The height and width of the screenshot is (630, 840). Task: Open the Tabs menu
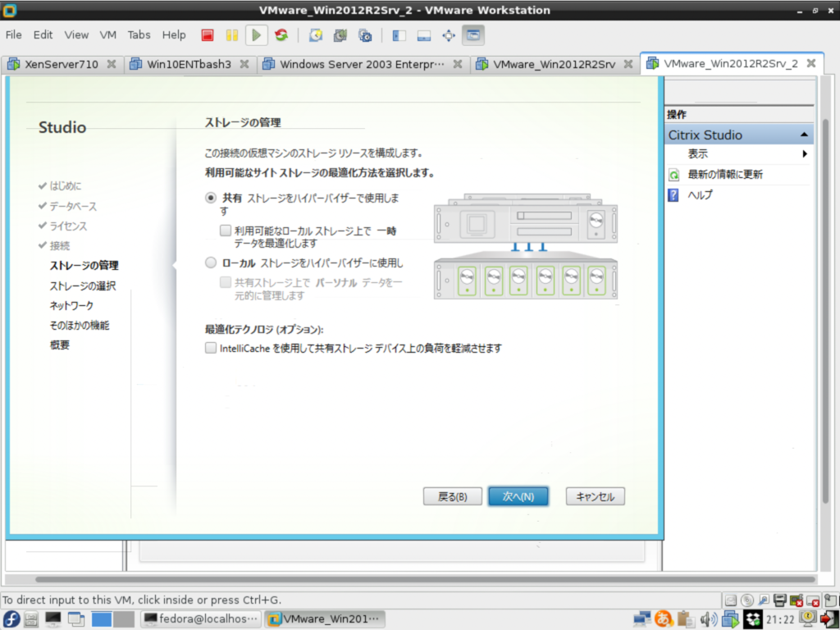[x=139, y=34]
